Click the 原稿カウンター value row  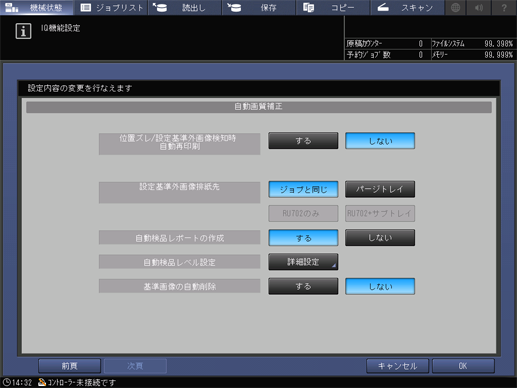click(387, 44)
